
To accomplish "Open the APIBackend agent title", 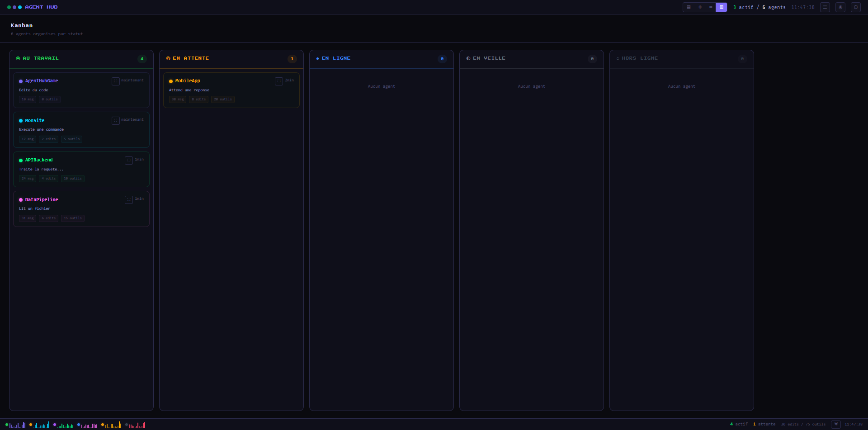I will click(x=39, y=160).
